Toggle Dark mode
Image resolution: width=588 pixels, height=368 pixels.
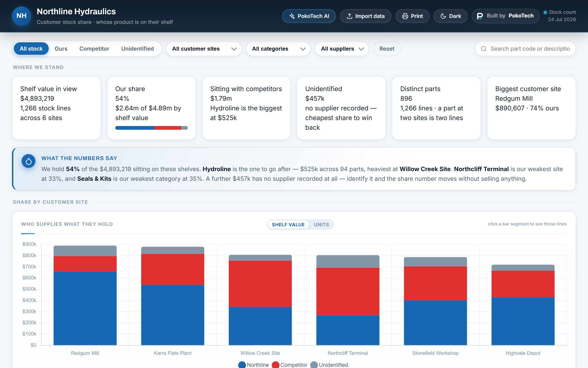coord(450,16)
